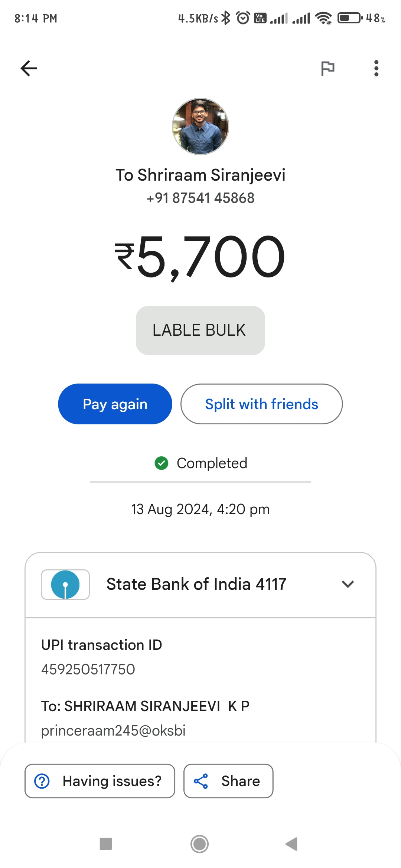Tap the green Completed checkmark
The height and width of the screenshot is (868, 401).
coord(162,463)
